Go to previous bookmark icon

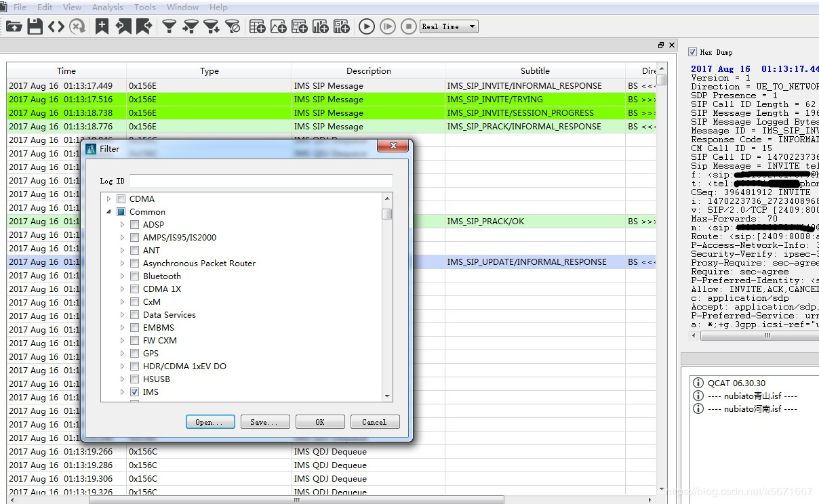123,26
